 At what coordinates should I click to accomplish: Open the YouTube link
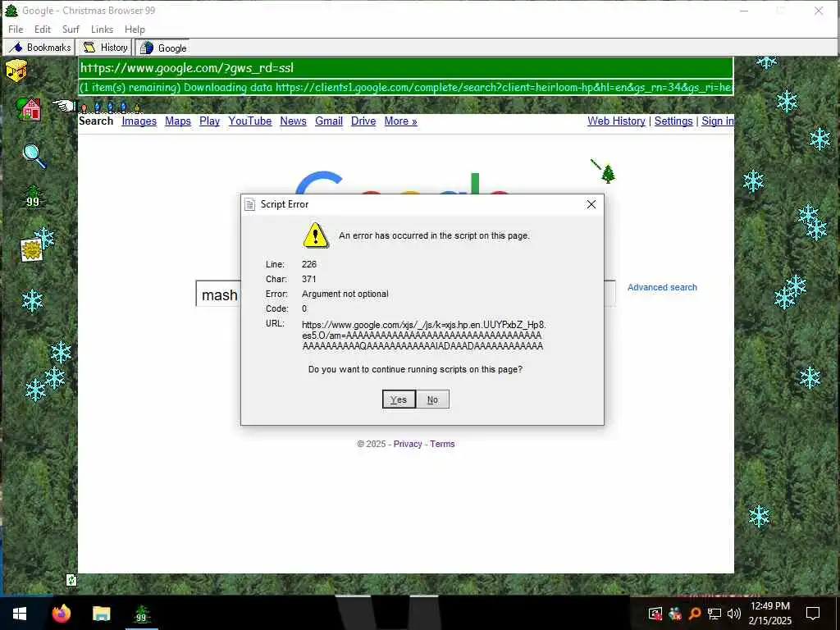click(250, 121)
